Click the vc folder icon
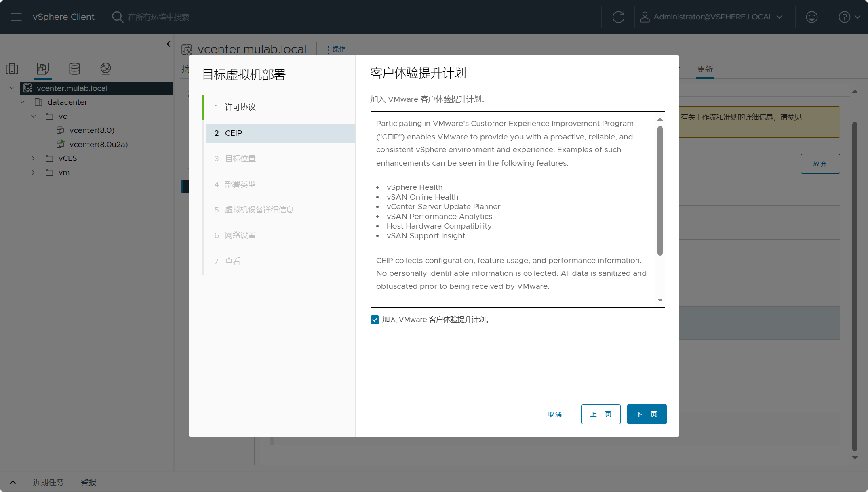 (x=49, y=116)
